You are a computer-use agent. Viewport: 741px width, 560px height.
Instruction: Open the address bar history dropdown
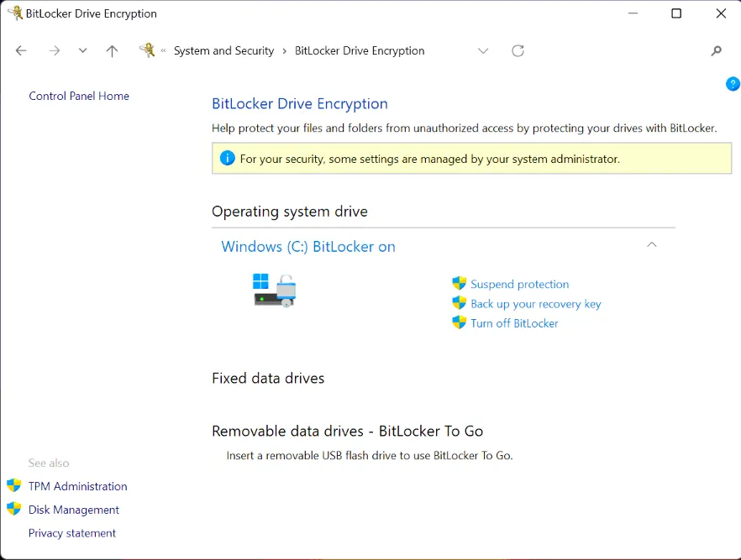pyautogui.click(x=483, y=50)
